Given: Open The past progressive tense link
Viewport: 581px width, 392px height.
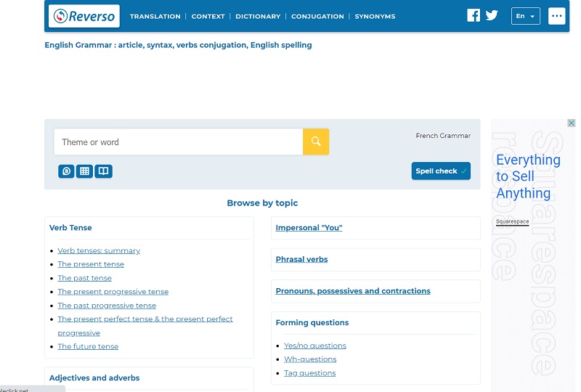Looking at the screenshot, I should 107,306.
